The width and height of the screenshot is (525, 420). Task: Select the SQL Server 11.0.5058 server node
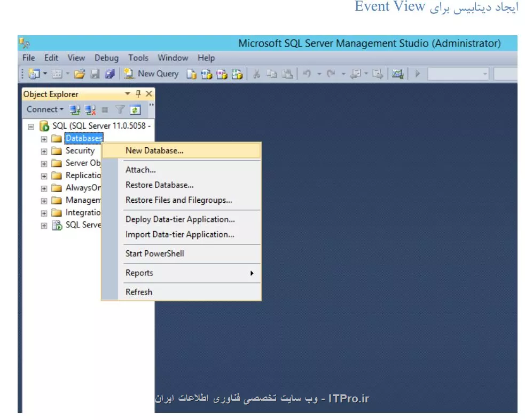tap(101, 126)
